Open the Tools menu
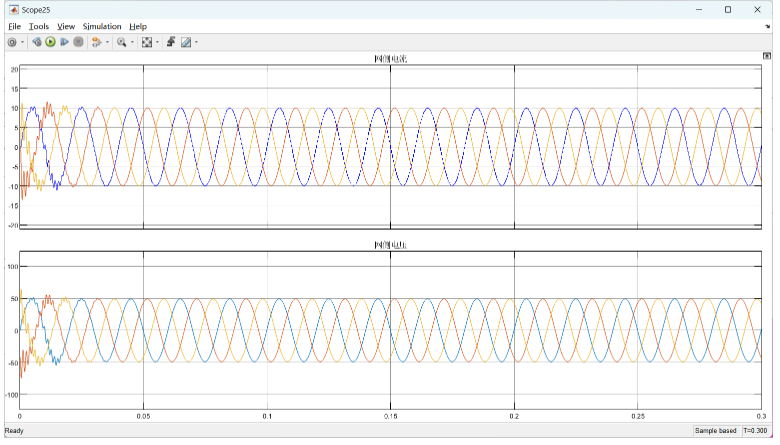Screen dimensions: 780x445 point(39,26)
